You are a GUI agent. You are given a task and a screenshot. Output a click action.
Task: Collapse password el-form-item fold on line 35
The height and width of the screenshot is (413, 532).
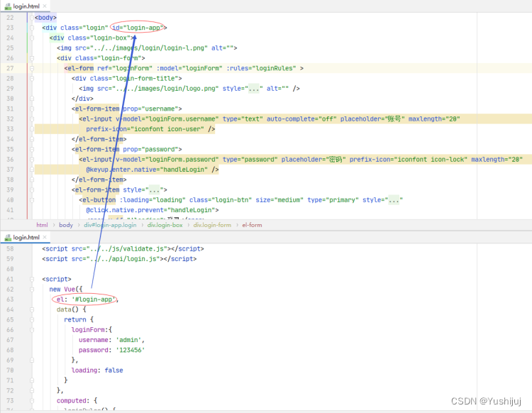(31, 149)
